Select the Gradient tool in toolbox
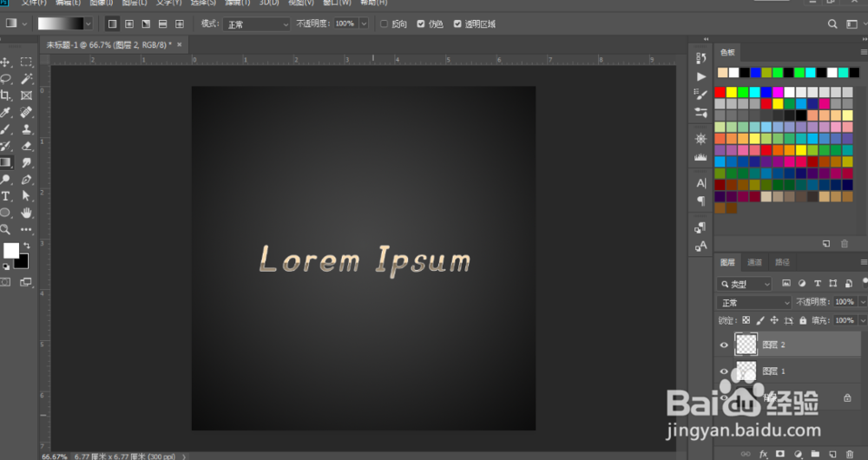 click(x=5, y=163)
